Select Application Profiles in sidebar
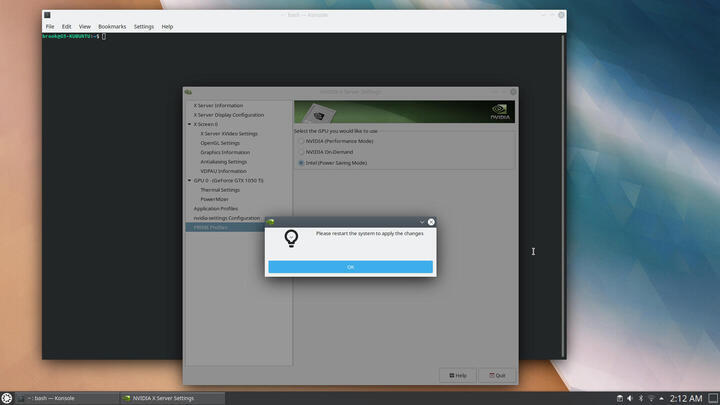The height and width of the screenshot is (405, 720). click(215, 208)
